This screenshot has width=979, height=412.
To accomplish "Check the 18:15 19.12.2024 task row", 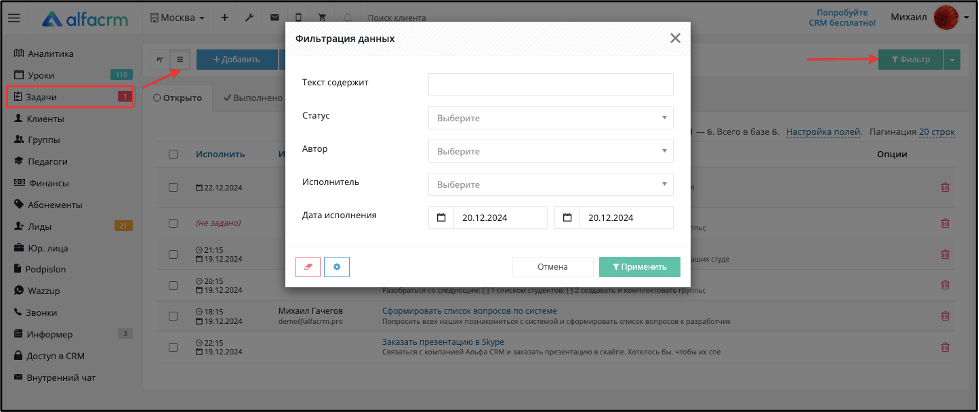I will (x=174, y=316).
